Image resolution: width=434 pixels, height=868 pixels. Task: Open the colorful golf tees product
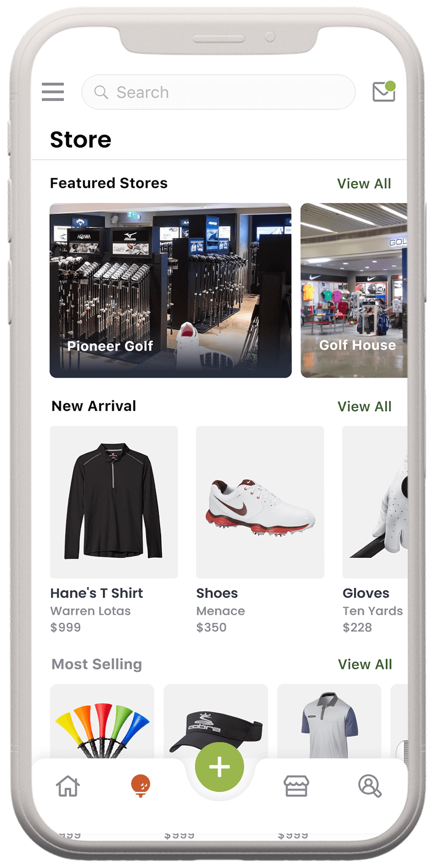[x=102, y=721]
